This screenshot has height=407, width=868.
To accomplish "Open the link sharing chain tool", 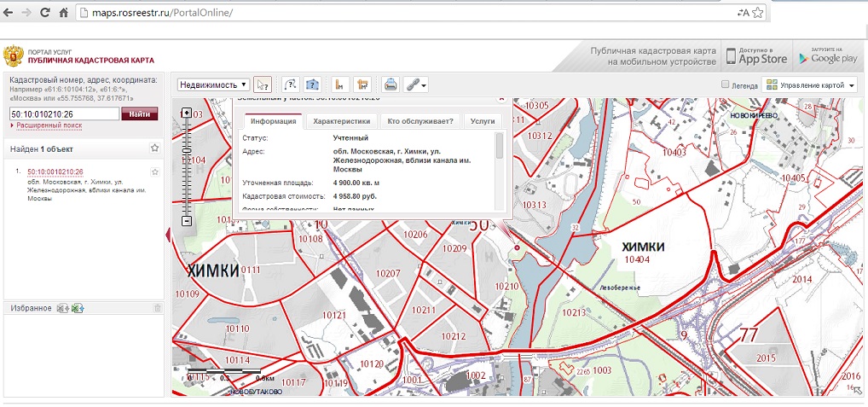I will point(416,84).
